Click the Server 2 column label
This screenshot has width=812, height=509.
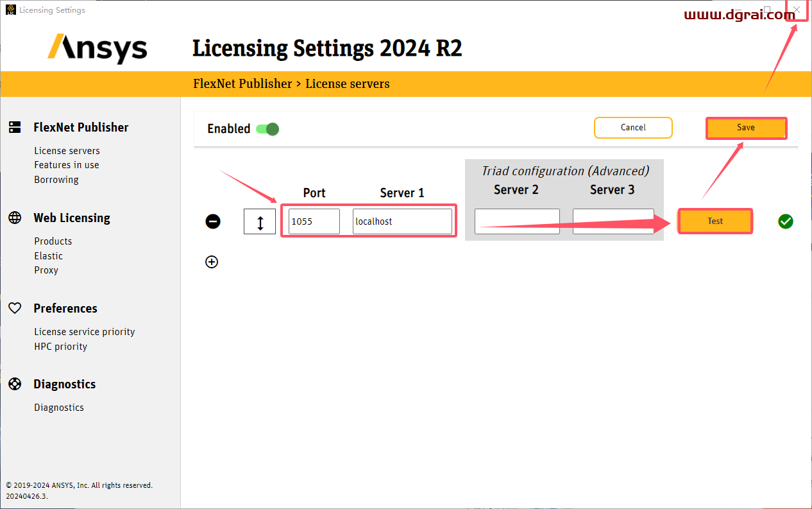(x=516, y=190)
